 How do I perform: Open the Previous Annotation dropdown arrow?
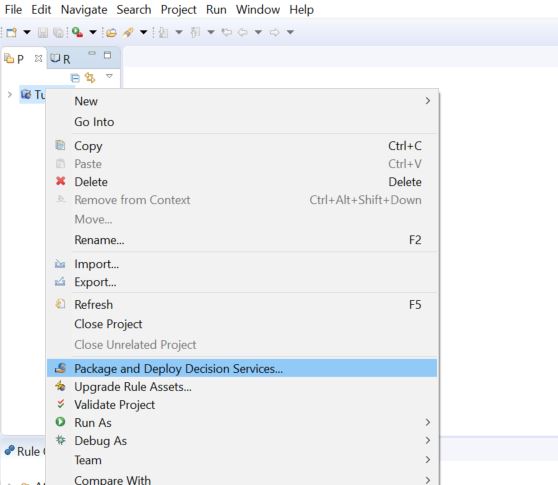pos(211,32)
